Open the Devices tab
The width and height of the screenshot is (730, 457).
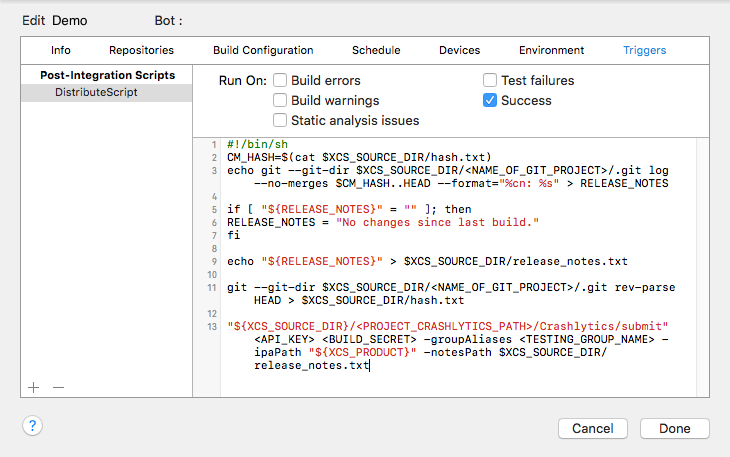[x=459, y=50]
